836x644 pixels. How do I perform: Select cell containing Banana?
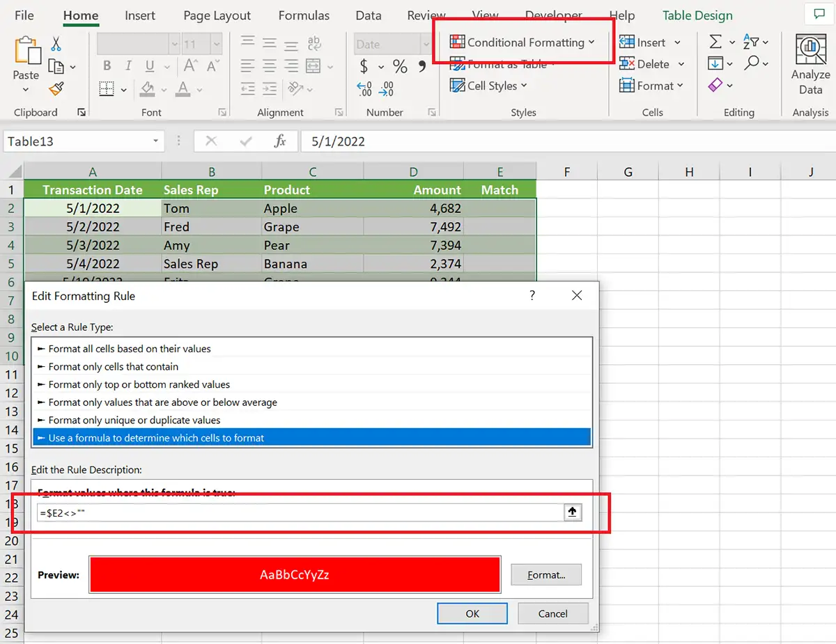312,264
